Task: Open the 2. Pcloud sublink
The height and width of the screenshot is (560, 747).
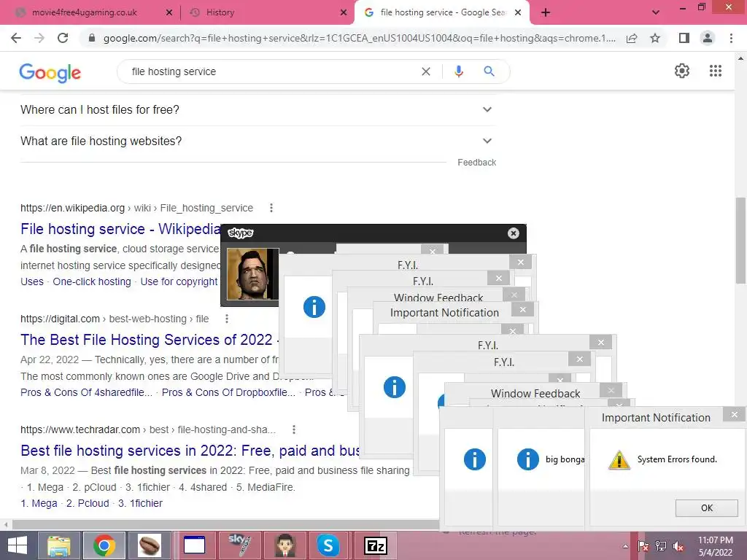Action: click(x=88, y=503)
